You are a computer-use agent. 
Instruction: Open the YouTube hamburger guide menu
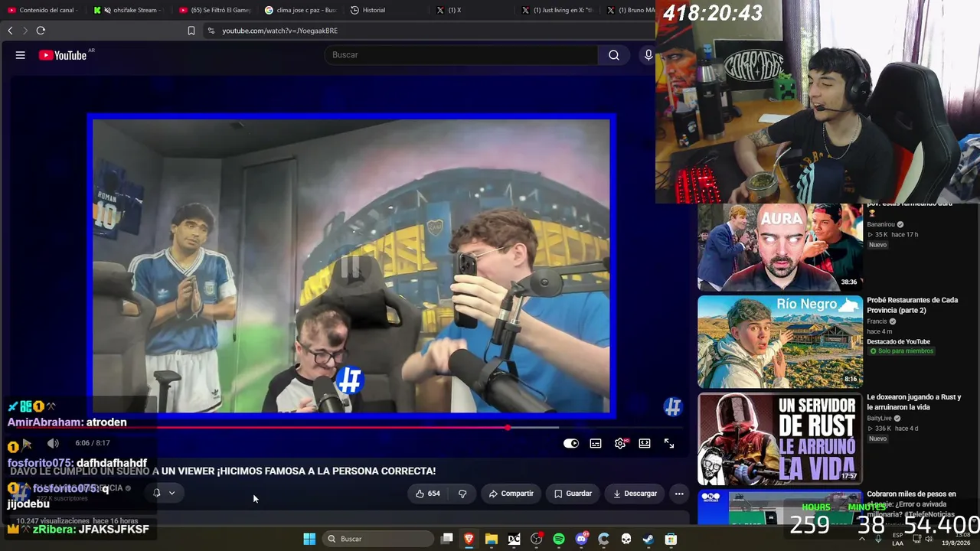(21, 55)
